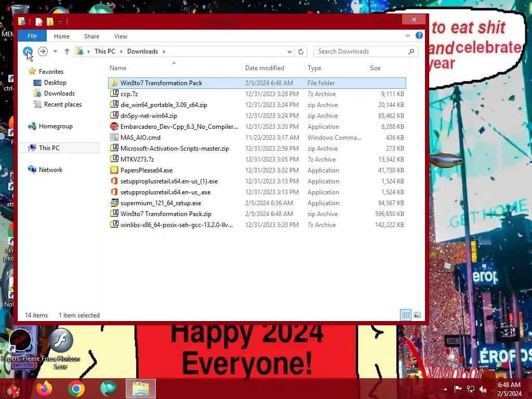Viewport: 532px width, 399px height.
Task: Open Firefox from the taskbar
Action: 45,389
